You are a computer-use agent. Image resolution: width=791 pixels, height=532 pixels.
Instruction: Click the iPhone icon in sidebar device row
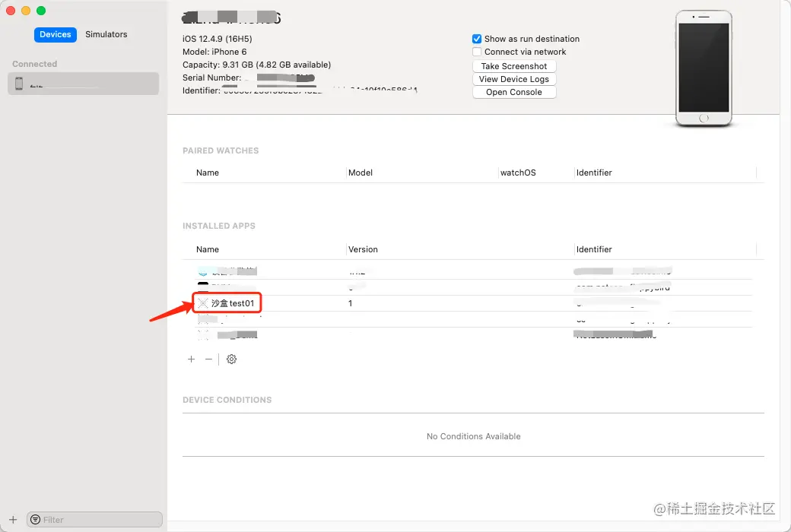[x=19, y=84]
